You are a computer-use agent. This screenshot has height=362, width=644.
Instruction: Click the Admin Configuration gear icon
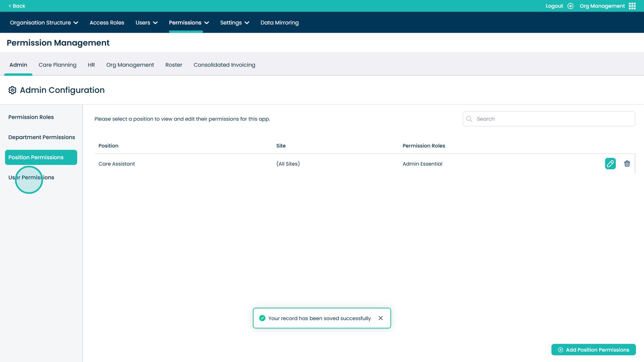point(12,90)
